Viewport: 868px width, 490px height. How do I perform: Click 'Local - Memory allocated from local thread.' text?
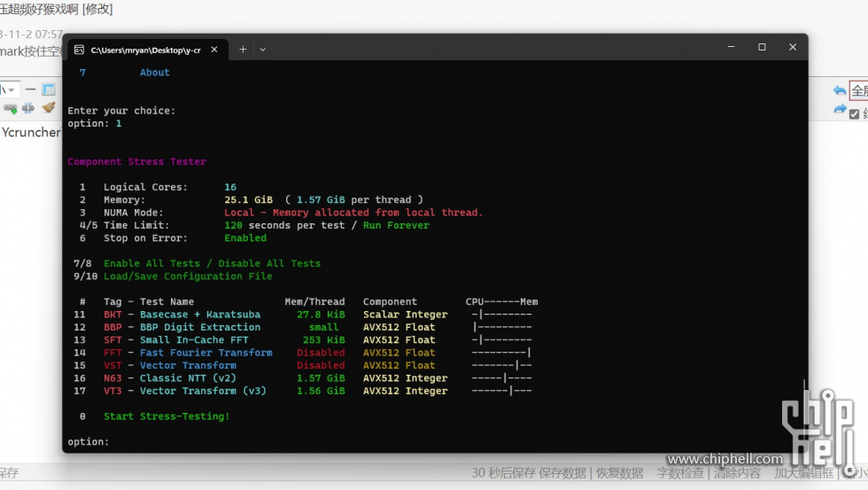(x=353, y=213)
